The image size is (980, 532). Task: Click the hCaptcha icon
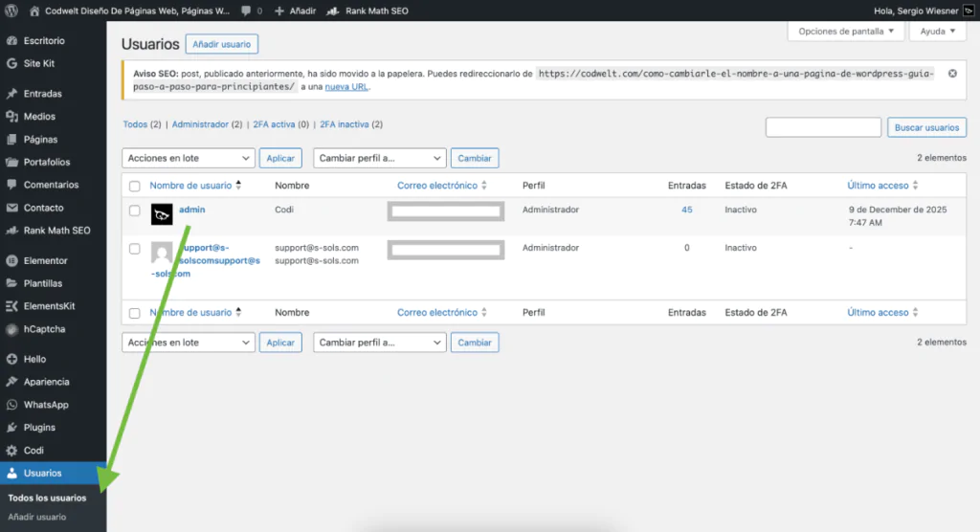click(11, 329)
